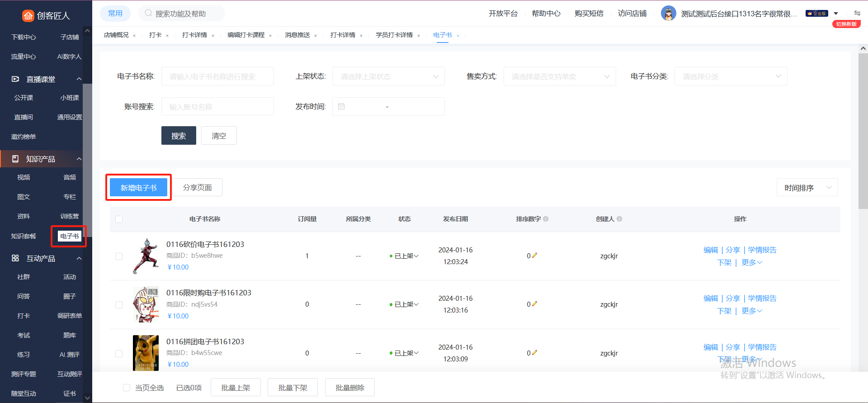This screenshot has width=868, height=403.
Task: Open the 时间排序 sort dropdown
Action: [807, 188]
